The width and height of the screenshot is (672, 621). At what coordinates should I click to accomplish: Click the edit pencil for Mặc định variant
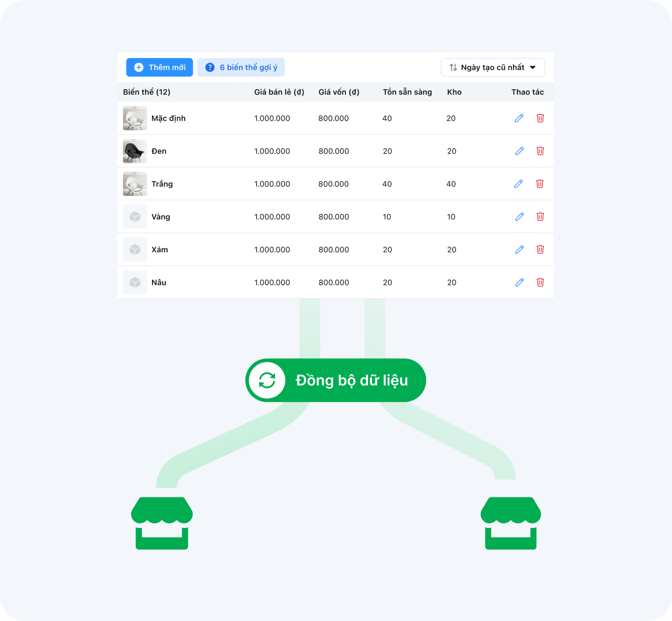tap(519, 118)
